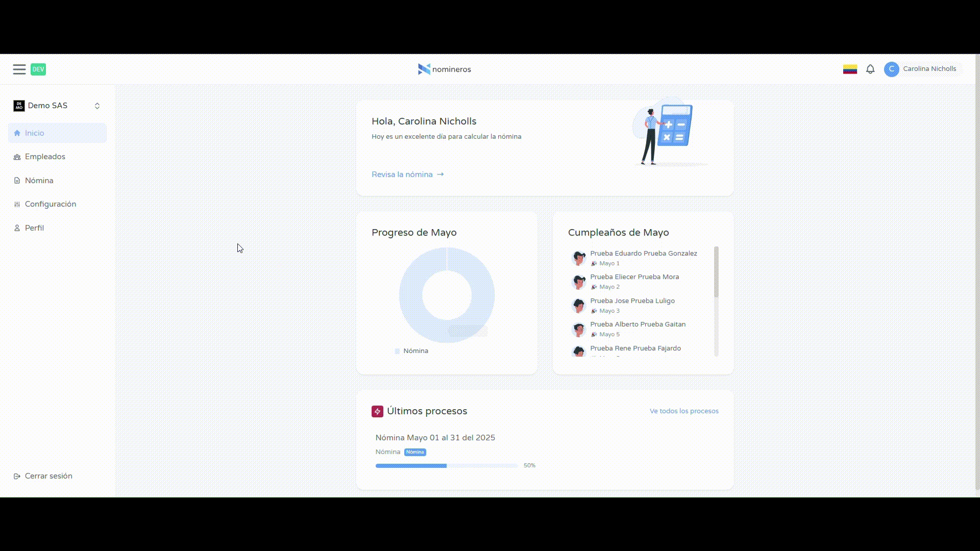This screenshot has width=980, height=551.
Task: Expand the Demo SAS company selector
Action: (97, 106)
